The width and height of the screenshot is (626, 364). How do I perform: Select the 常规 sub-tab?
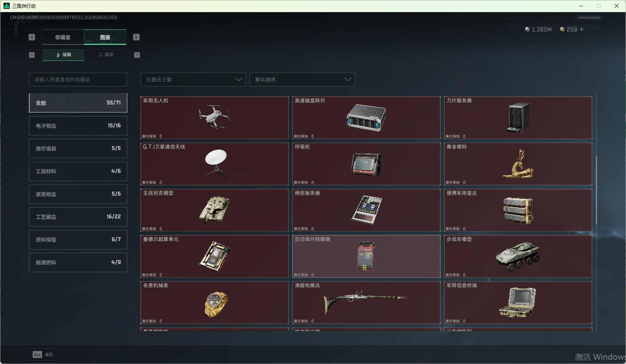[x=63, y=55]
